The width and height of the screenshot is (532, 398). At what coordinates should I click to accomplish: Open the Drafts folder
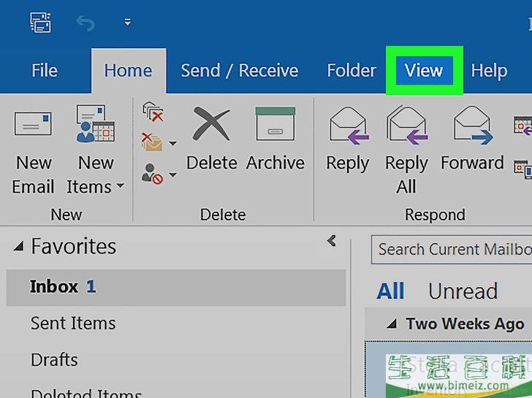[x=54, y=360]
